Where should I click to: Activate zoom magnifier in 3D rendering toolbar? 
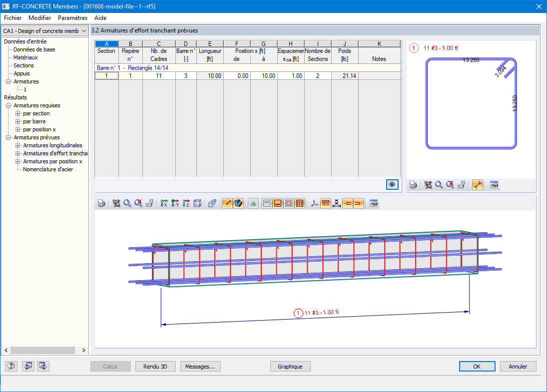click(127, 203)
